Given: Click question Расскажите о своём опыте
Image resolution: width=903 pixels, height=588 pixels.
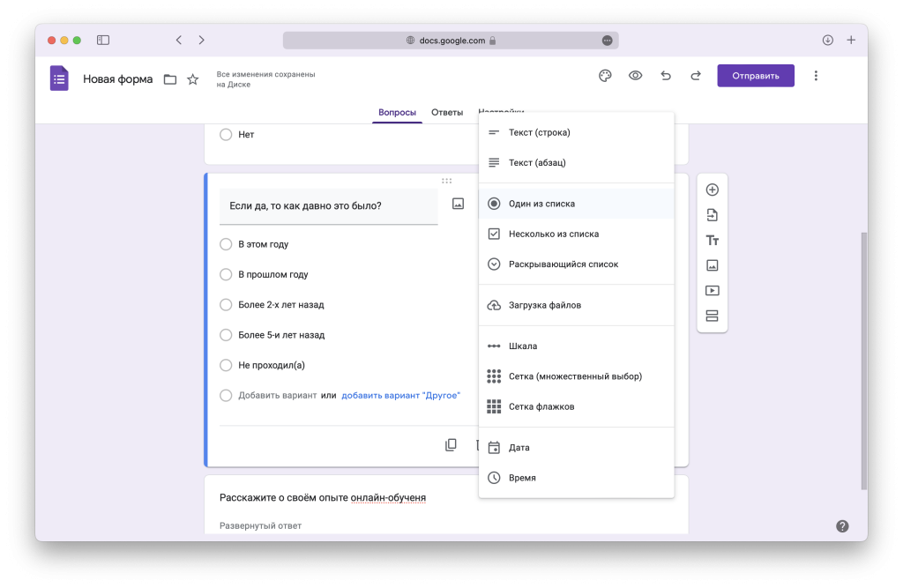Looking at the screenshot, I should (x=323, y=497).
